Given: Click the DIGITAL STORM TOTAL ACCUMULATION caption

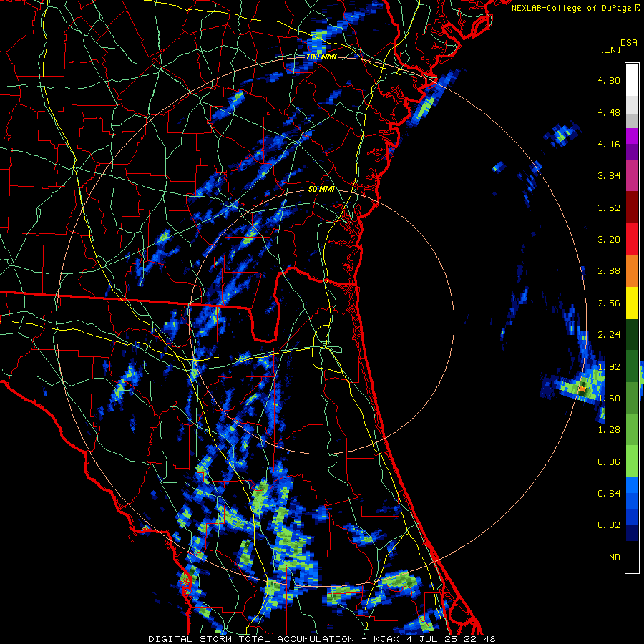Looking at the screenshot, I should 251,639.
